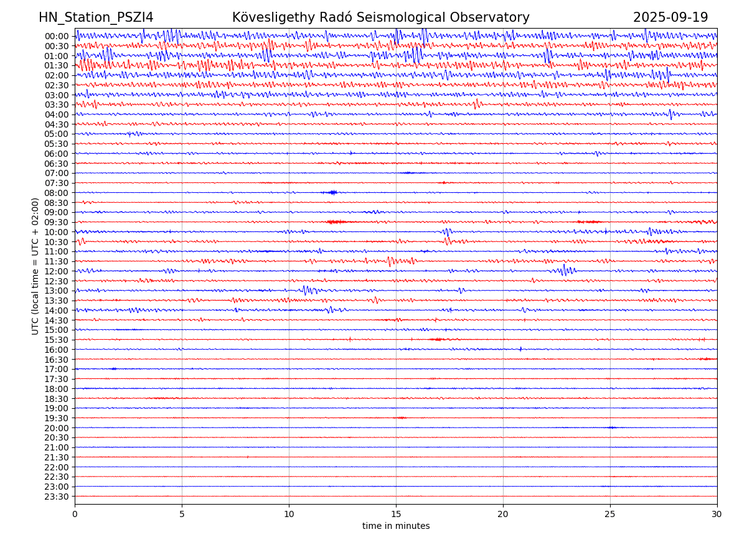Click the Kövesligethy Radó Seismological Observatory title

pyautogui.click(x=380, y=17)
